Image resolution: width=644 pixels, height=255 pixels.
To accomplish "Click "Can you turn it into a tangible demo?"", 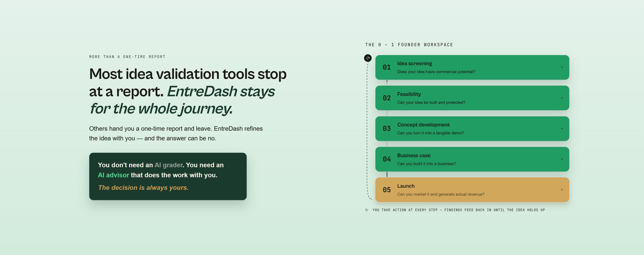I will click(x=430, y=133).
